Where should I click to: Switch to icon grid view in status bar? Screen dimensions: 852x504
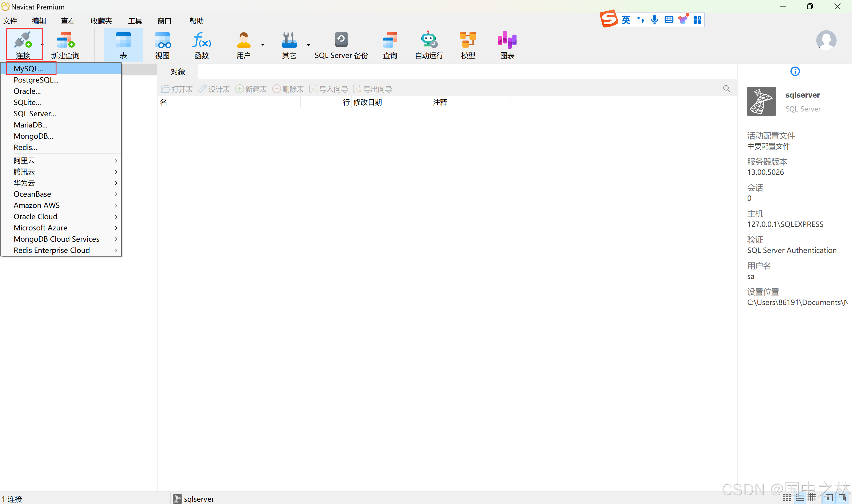click(x=787, y=498)
